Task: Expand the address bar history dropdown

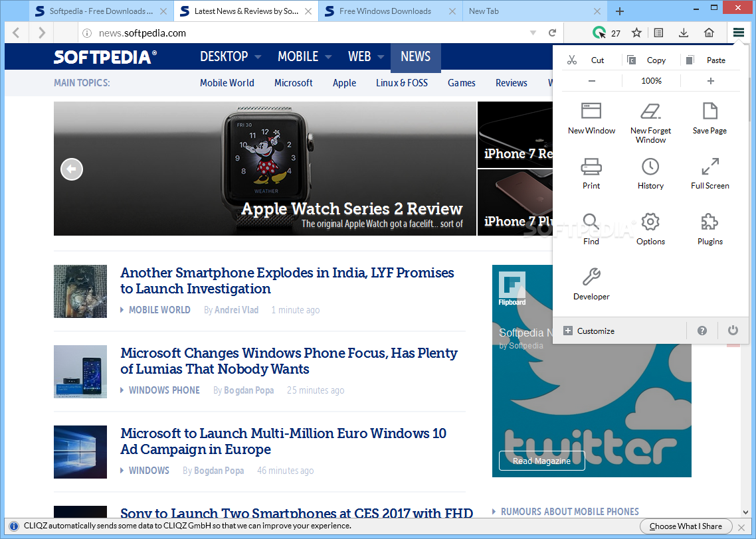Action: [x=533, y=33]
